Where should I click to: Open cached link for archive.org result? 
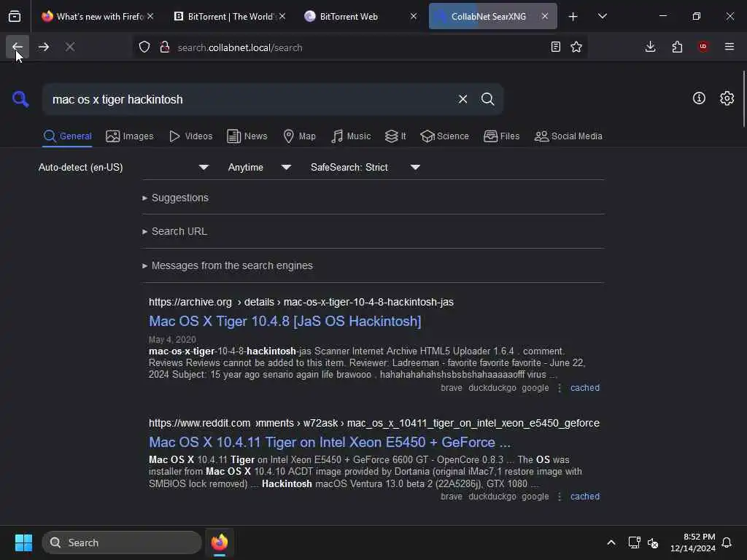(585, 388)
